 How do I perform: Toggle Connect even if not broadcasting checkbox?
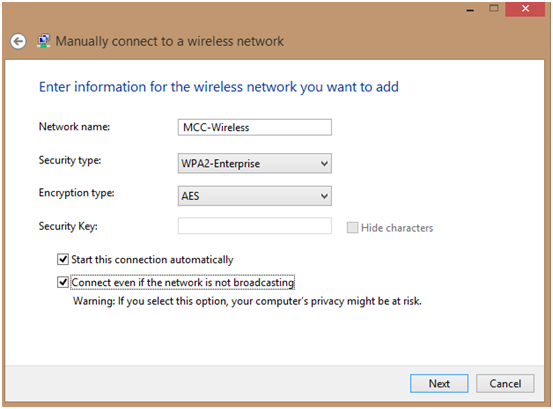[x=63, y=282]
